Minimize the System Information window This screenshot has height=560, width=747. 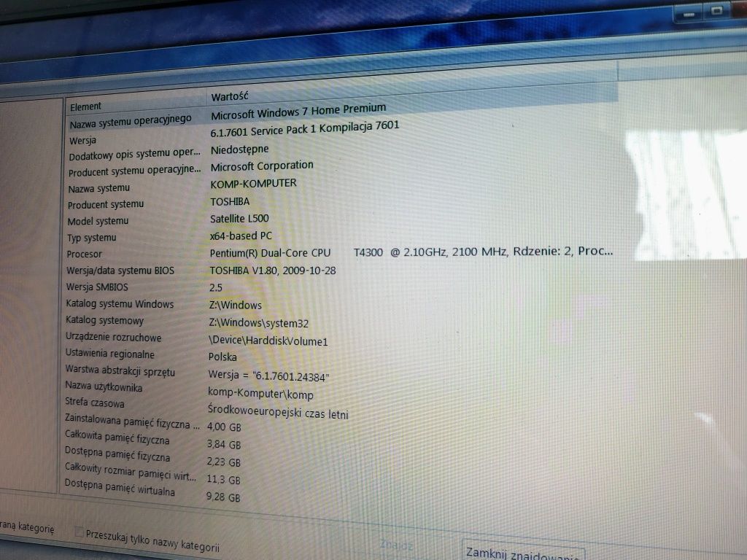[x=688, y=15]
